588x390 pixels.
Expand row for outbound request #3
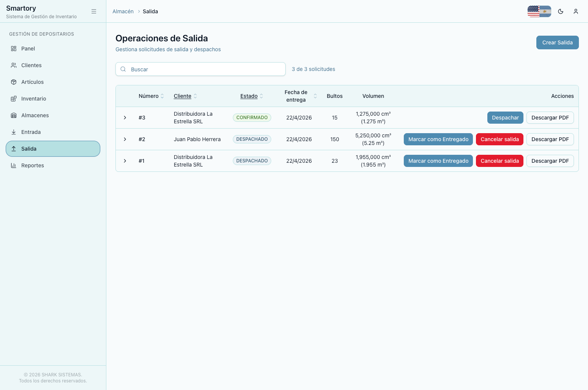pyautogui.click(x=125, y=118)
